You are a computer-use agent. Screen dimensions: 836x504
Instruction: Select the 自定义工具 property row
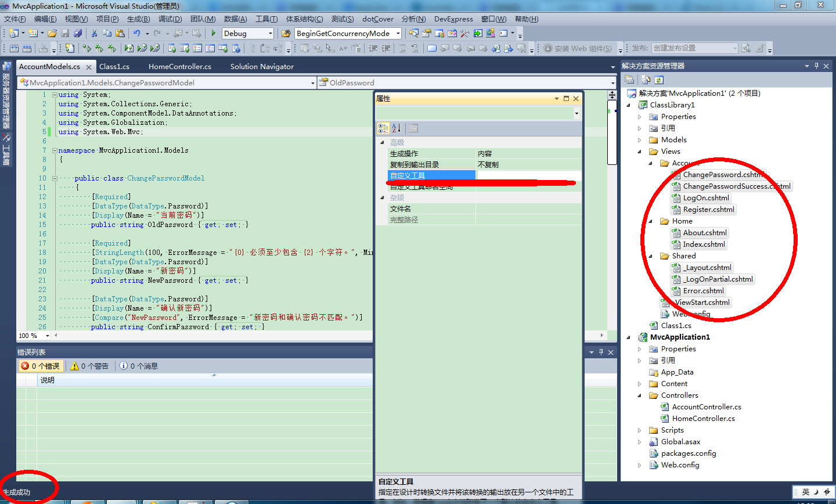[x=431, y=176]
